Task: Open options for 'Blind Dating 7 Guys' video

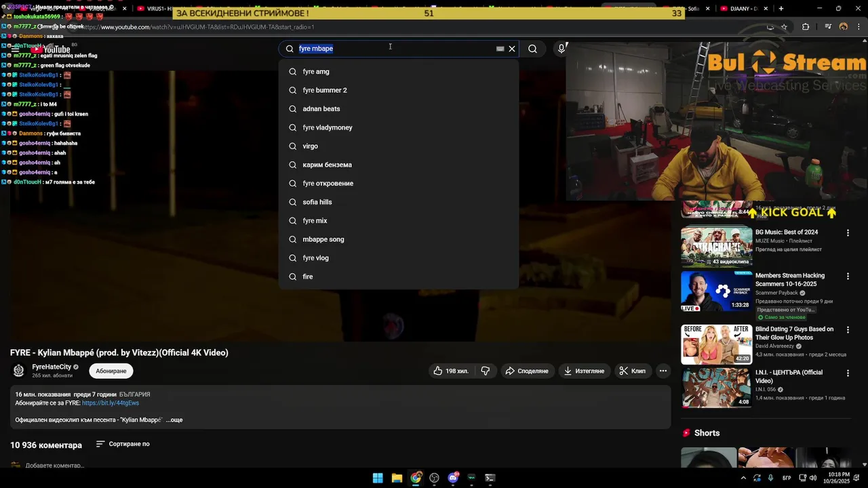Action: pos(848,330)
